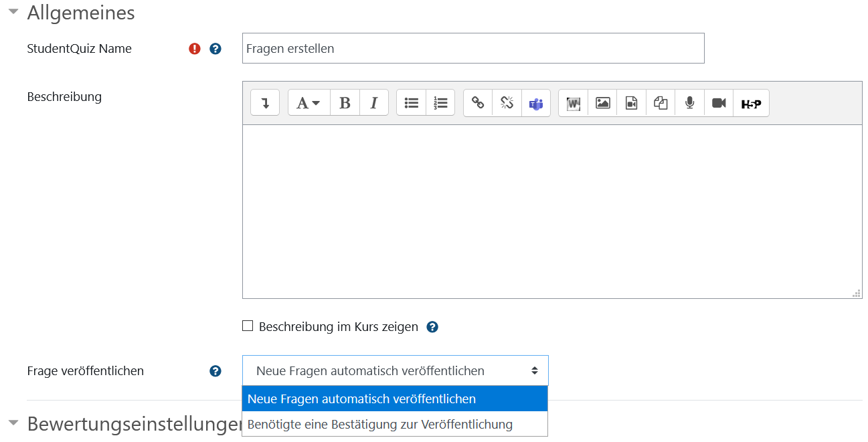Open the Microsoft Teams integration icon
This screenshot has height=442, width=868.
[536, 102]
